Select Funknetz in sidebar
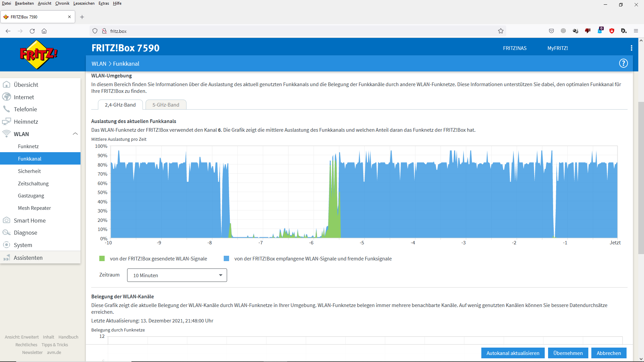This screenshot has height=362, width=644. [40, 146]
